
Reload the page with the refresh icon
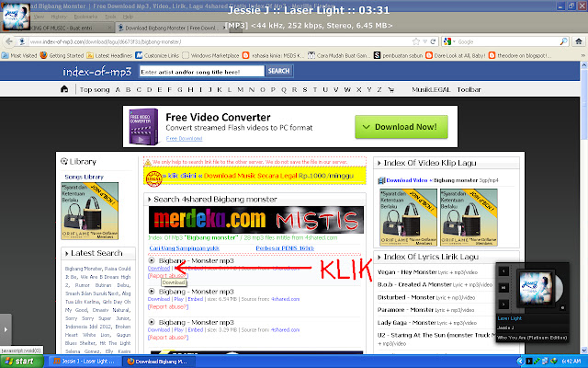[x=433, y=41]
